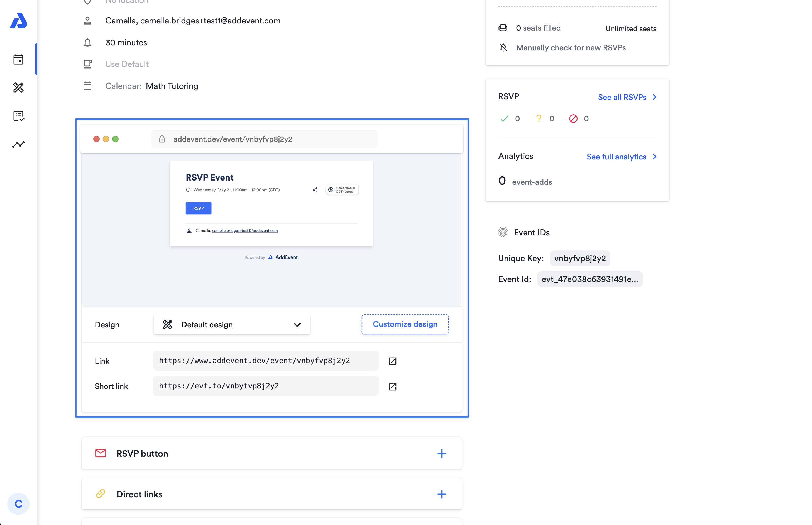Click the user avatar C icon
This screenshot has width=812, height=525.
coord(18,504)
